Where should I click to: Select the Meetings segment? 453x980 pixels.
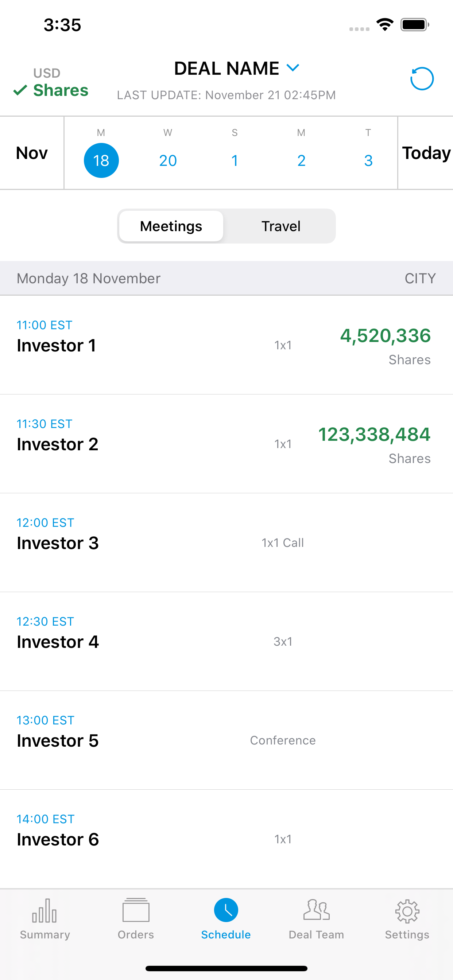171,226
